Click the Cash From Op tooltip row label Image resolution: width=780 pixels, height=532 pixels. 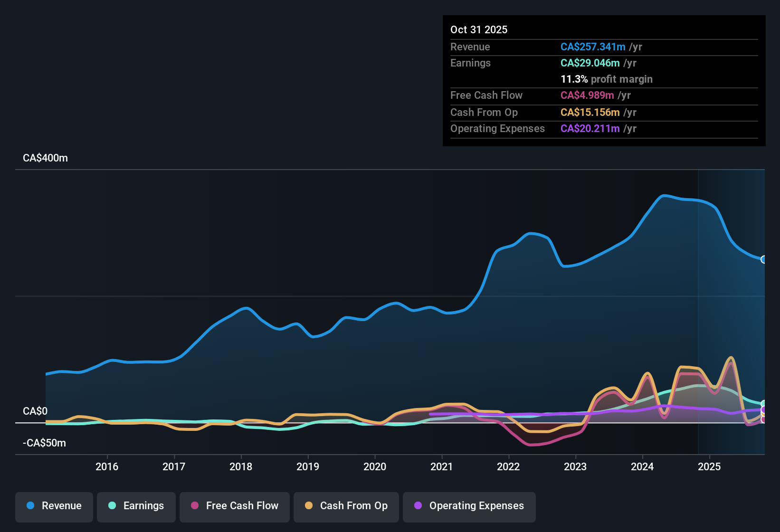tap(484, 112)
